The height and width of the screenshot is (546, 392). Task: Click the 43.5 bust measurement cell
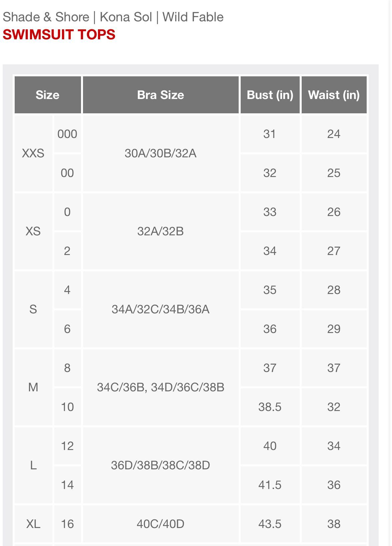270,524
